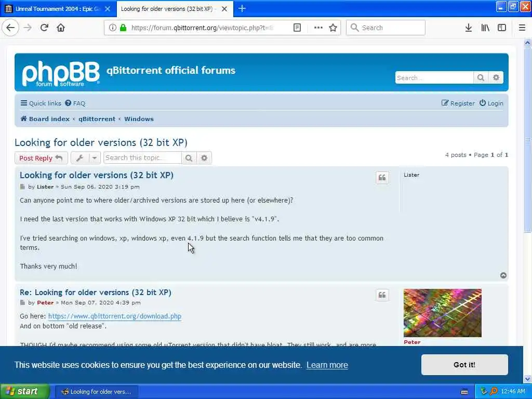
Task: Click Peter's avatar image
Action: (443, 313)
